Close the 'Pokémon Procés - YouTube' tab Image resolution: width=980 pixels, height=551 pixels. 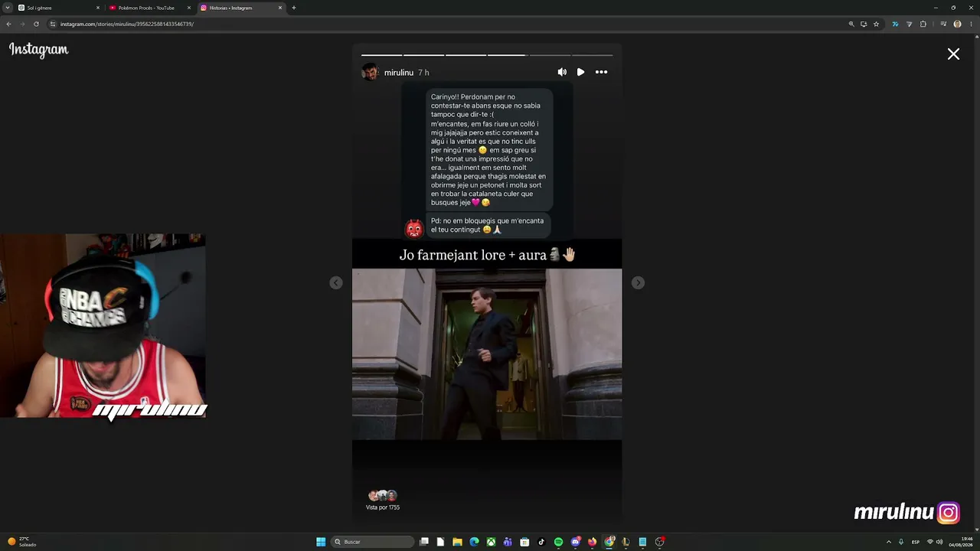pyautogui.click(x=189, y=8)
